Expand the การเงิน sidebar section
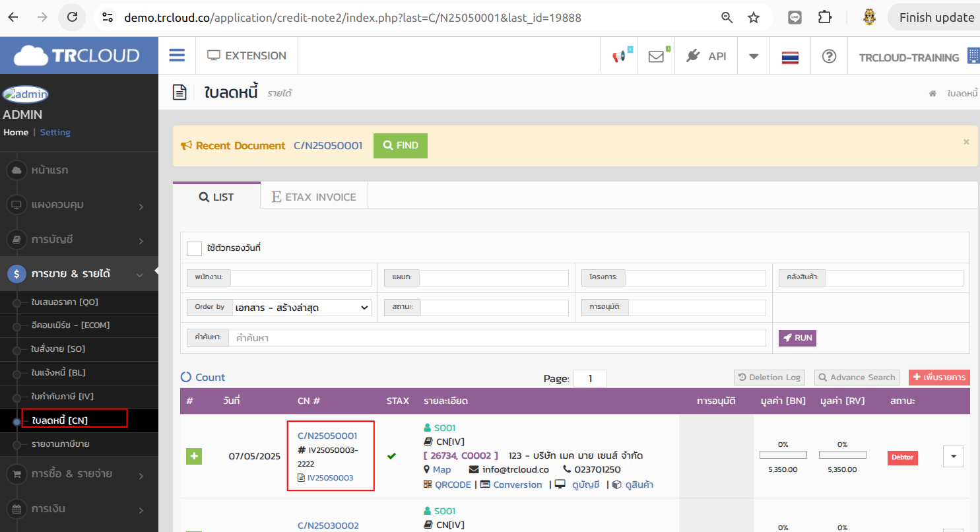The image size is (980, 532). pos(79,509)
